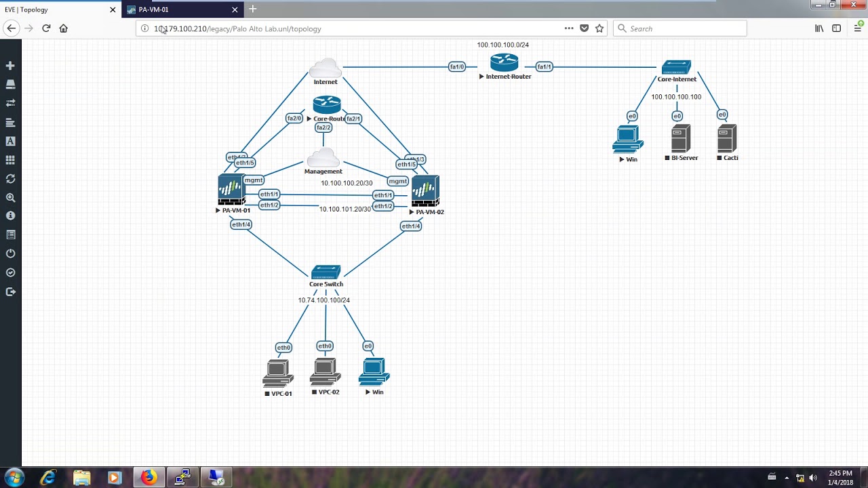Open the Windows Start menu
The height and width of the screenshot is (488, 868).
pyautogui.click(x=14, y=477)
